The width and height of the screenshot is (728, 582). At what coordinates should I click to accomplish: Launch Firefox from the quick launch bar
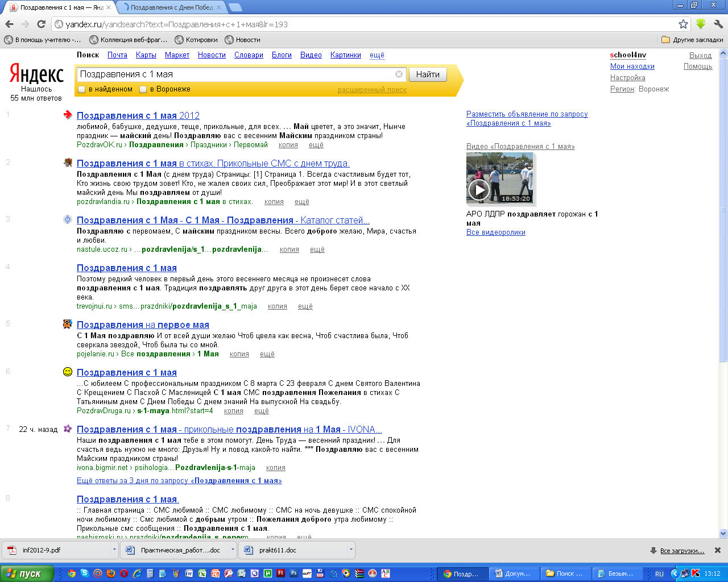coord(111,573)
